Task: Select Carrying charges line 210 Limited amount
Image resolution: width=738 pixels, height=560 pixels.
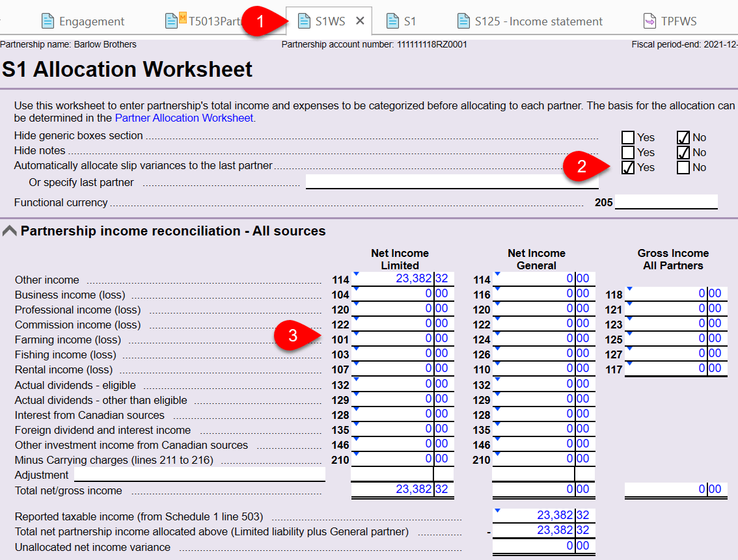Action: pyautogui.click(x=402, y=459)
